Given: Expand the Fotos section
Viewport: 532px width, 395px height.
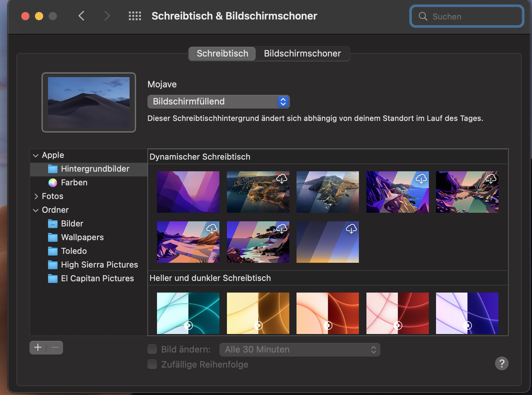Looking at the screenshot, I should point(36,196).
